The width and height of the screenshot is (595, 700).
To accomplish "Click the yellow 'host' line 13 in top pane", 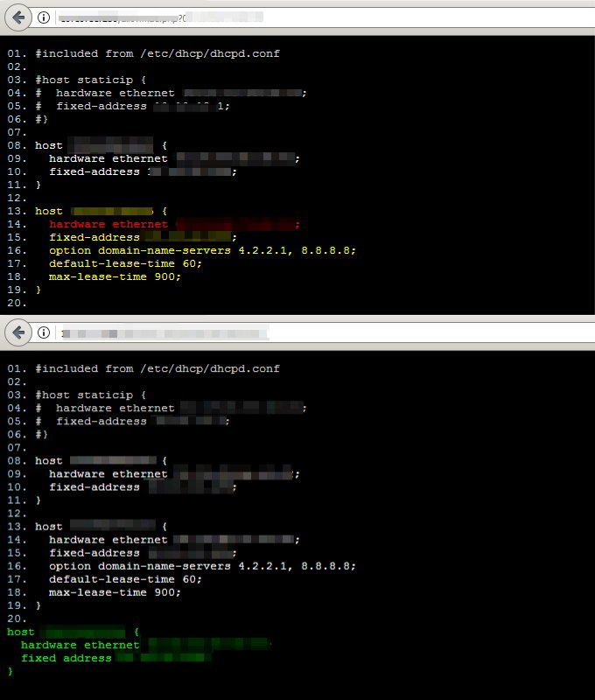I will tap(49, 211).
